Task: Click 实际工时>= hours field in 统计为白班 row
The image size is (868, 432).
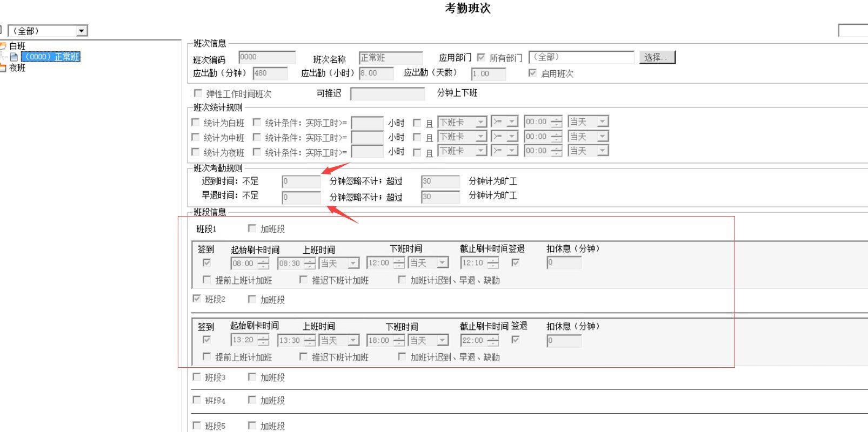Action: (x=368, y=123)
